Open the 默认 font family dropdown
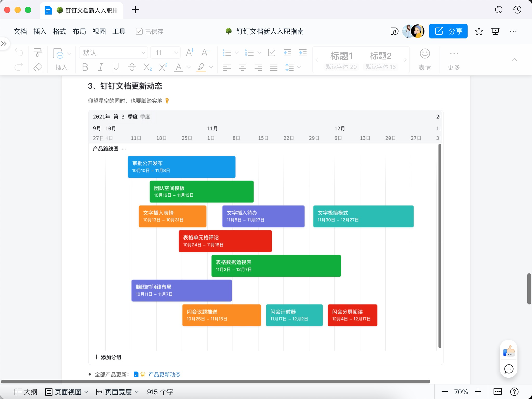The height and width of the screenshot is (399, 532). 114,53
